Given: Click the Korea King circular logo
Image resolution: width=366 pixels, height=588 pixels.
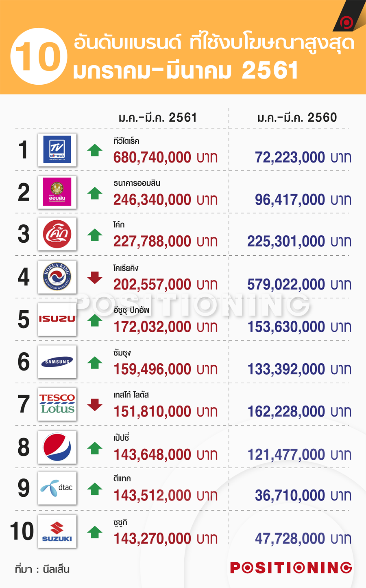Looking at the screenshot, I should point(57,277).
